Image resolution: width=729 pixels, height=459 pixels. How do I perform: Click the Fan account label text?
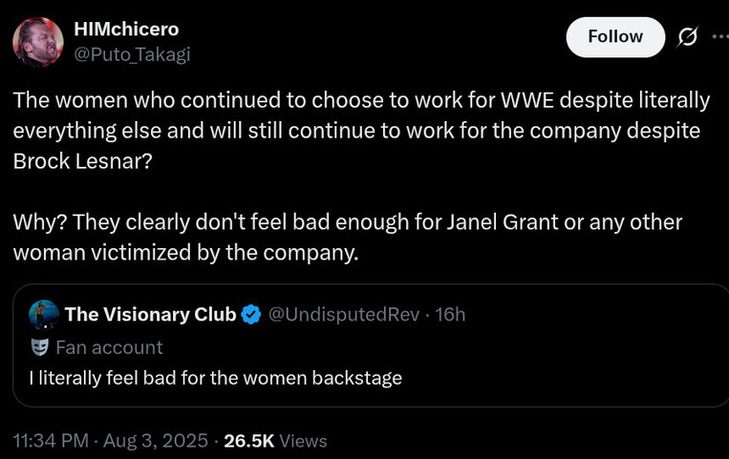[109, 347]
